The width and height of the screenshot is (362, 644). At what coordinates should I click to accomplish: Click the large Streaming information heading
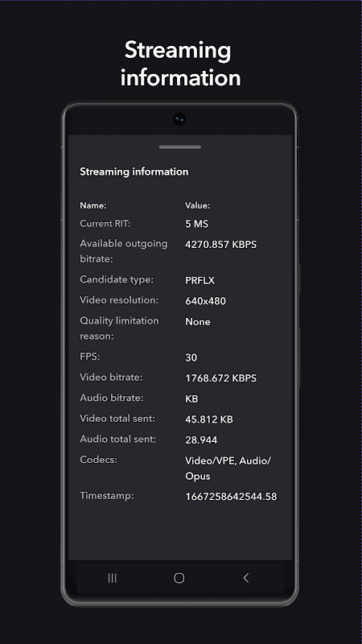click(x=179, y=64)
